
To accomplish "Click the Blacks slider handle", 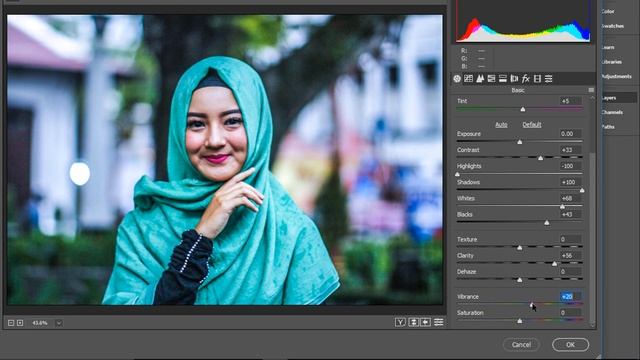I will pos(547,222).
